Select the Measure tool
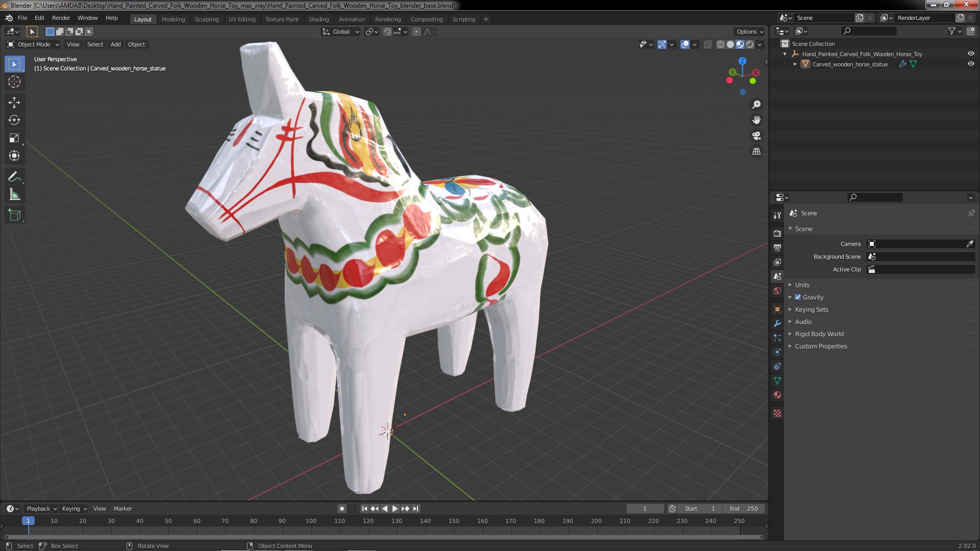This screenshot has height=551, width=980. 14,195
